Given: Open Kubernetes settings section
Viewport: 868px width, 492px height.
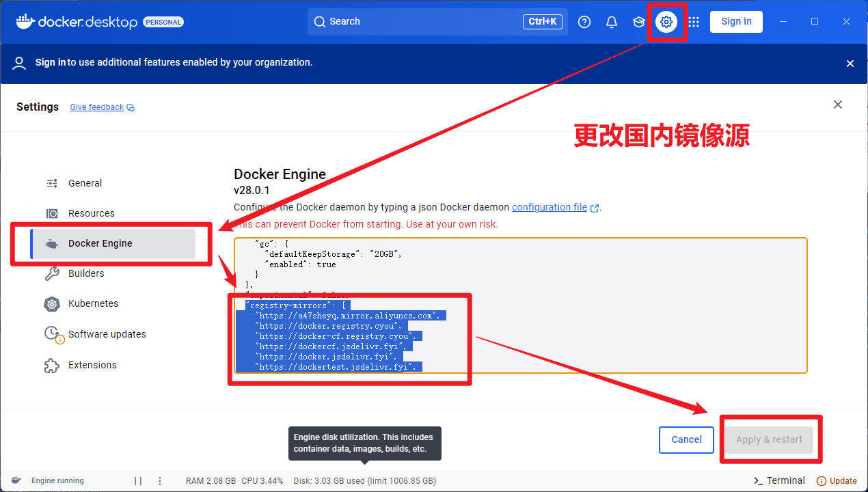Looking at the screenshot, I should [x=93, y=303].
